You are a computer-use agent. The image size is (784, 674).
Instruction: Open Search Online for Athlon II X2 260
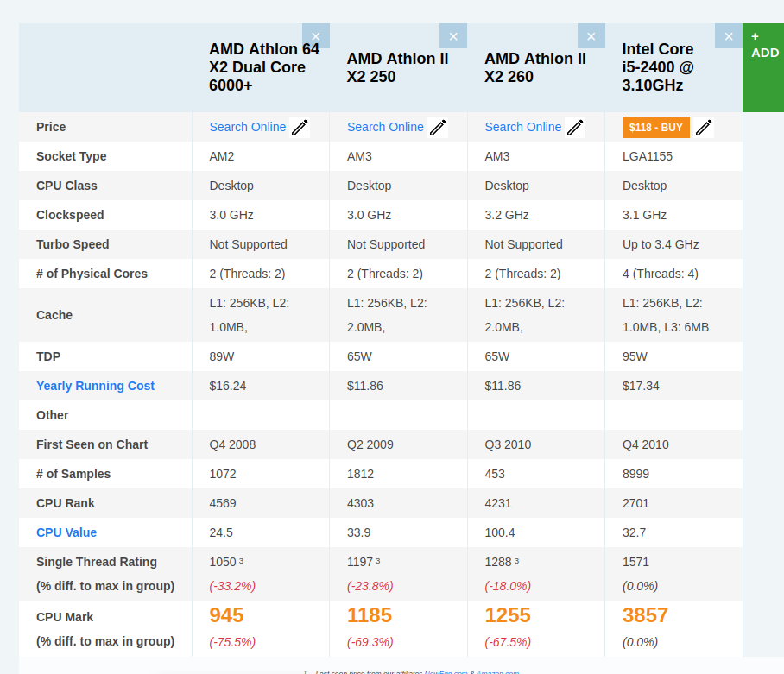pyautogui.click(x=523, y=127)
